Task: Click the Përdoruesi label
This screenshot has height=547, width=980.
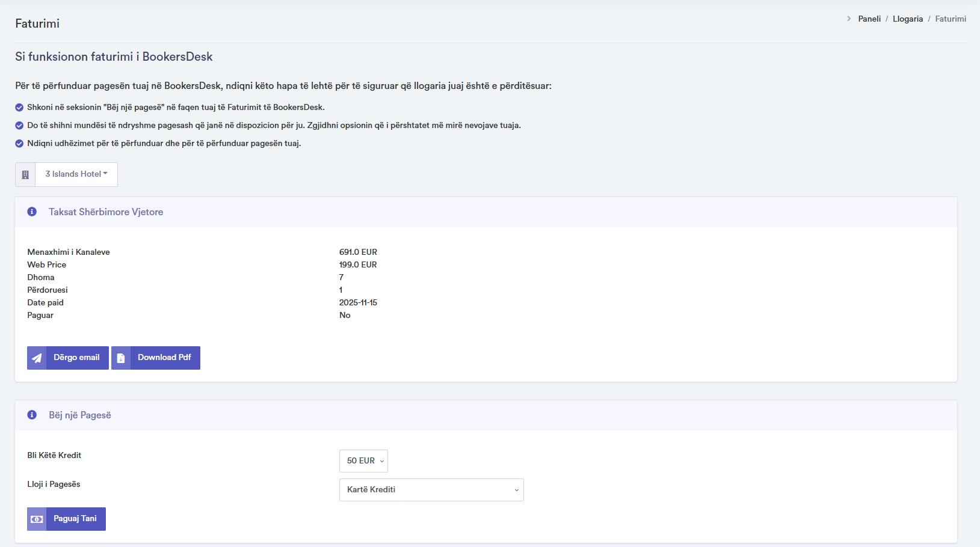Action: tap(48, 290)
